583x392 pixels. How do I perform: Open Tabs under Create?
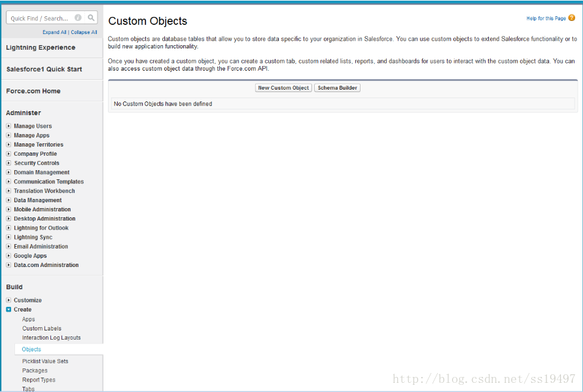(x=28, y=389)
